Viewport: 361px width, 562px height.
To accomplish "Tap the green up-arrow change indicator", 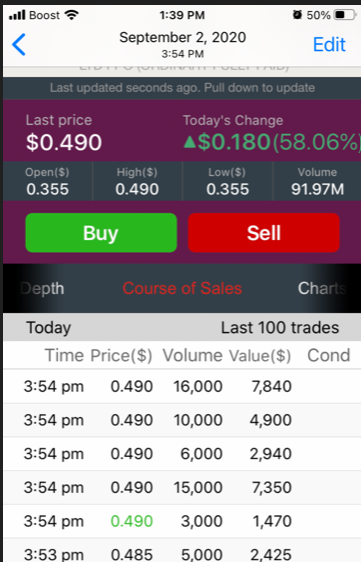I will 190,142.
